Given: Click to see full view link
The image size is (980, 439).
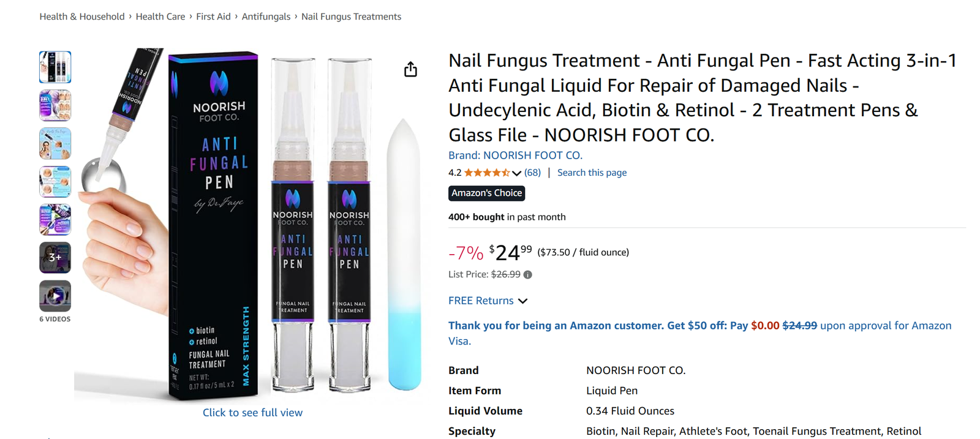Looking at the screenshot, I should [x=252, y=413].
